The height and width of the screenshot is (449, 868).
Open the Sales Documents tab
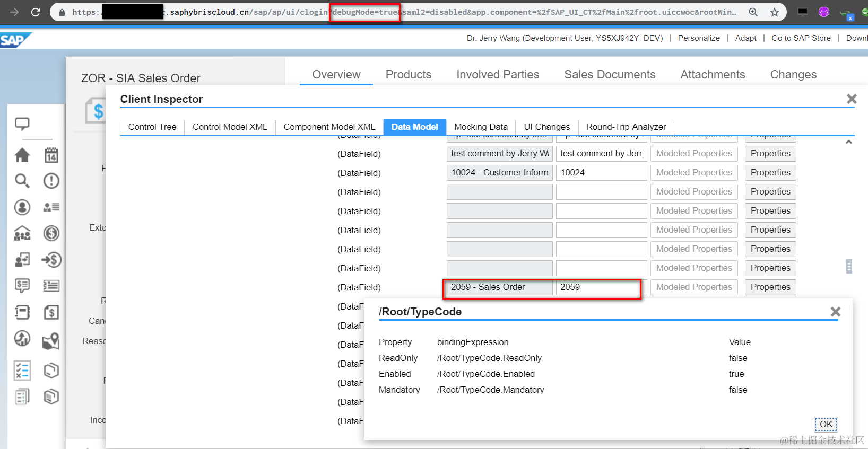click(610, 75)
